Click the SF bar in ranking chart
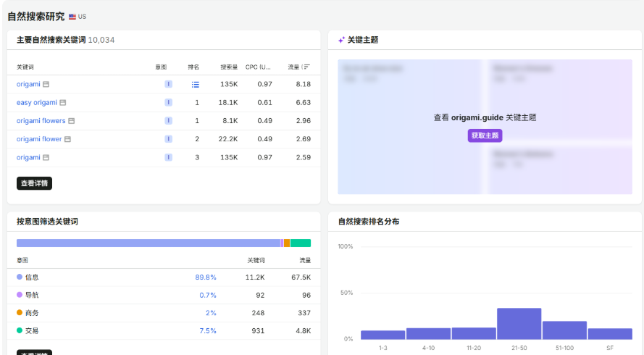 click(610, 334)
